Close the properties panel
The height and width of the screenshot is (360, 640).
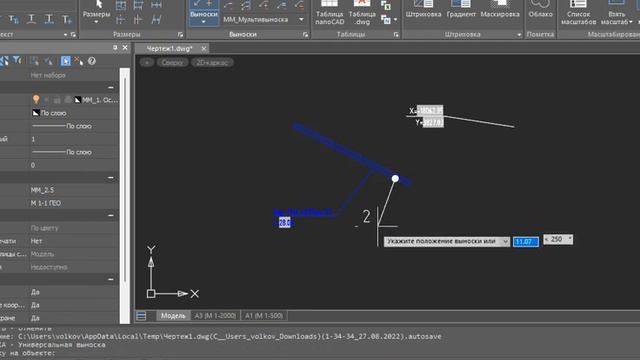pyautogui.click(x=125, y=48)
